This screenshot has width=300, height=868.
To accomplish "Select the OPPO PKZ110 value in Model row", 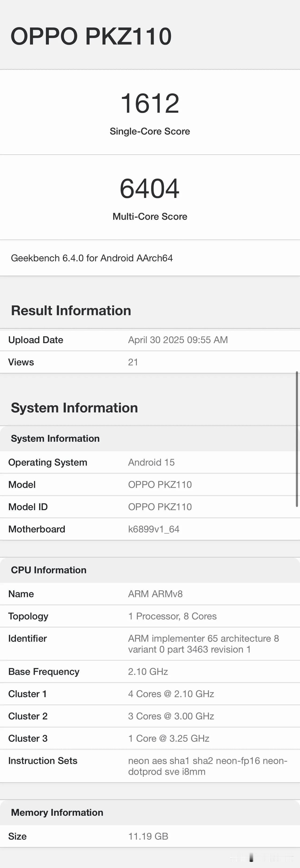I will pyautogui.click(x=160, y=485).
